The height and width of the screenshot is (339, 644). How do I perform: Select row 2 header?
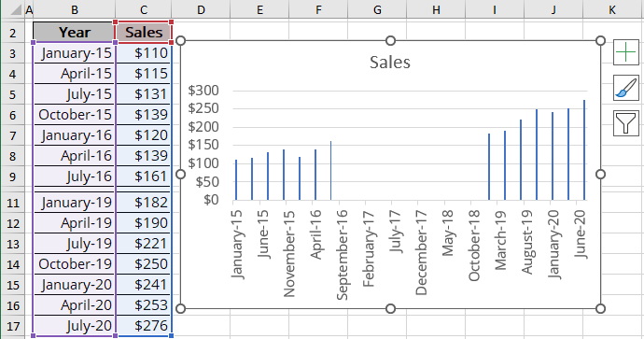pyautogui.click(x=13, y=33)
